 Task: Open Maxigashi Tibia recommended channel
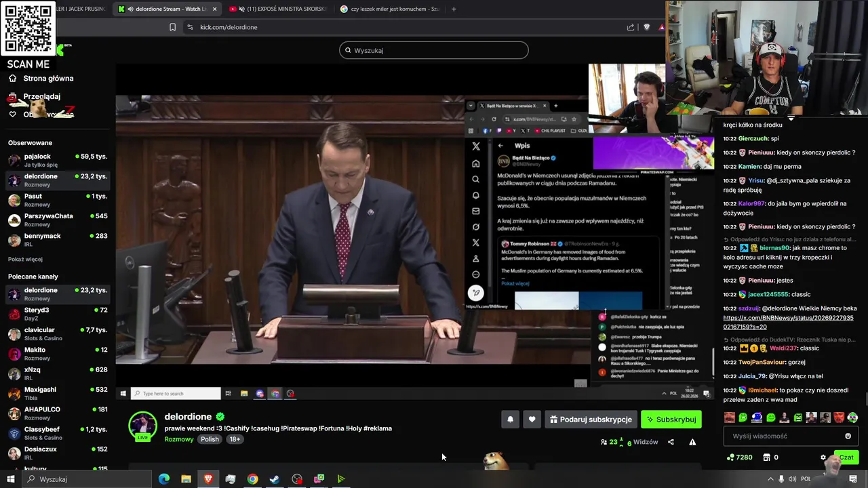tap(57, 393)
